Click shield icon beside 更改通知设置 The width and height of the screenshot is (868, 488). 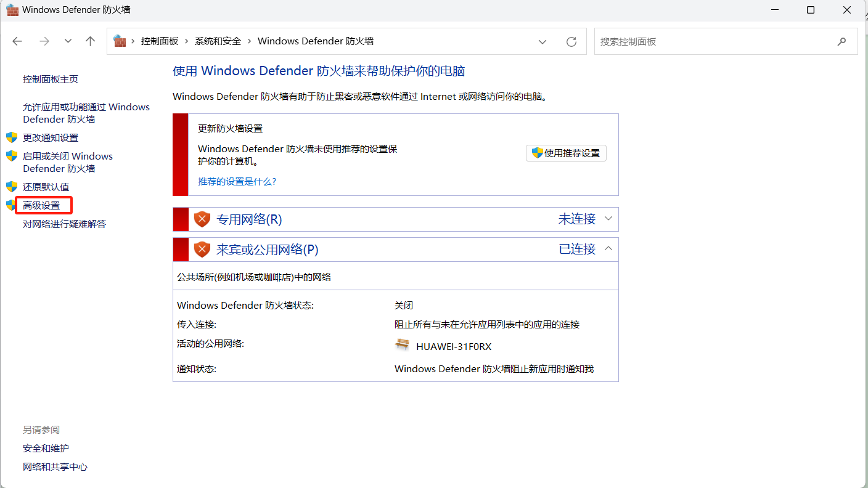pos(12,137)
